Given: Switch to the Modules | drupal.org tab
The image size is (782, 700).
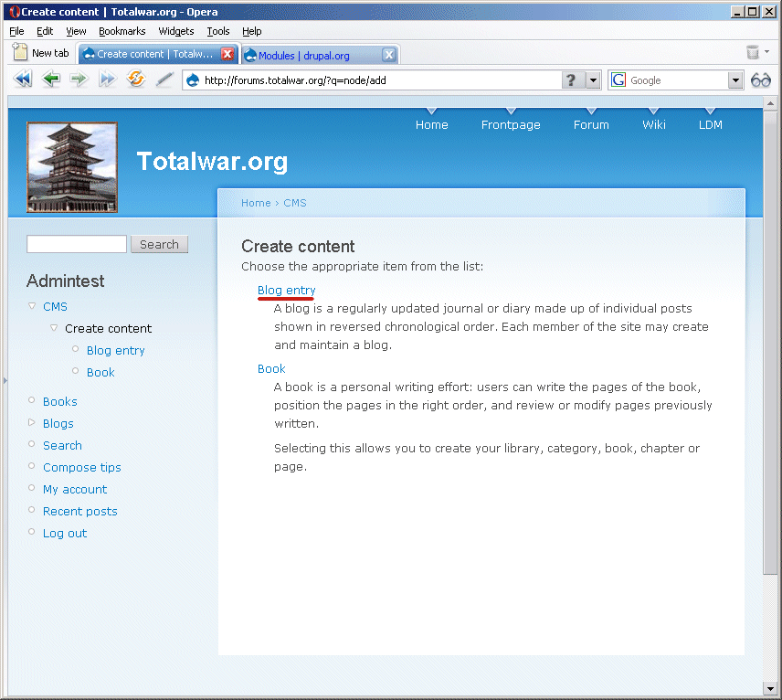Looking at the screenshot, I should click(320, 55).
